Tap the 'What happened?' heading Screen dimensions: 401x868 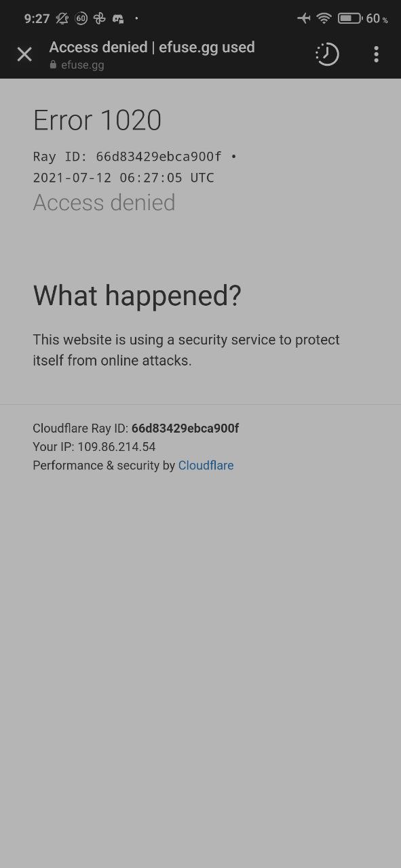click(137, 296)
